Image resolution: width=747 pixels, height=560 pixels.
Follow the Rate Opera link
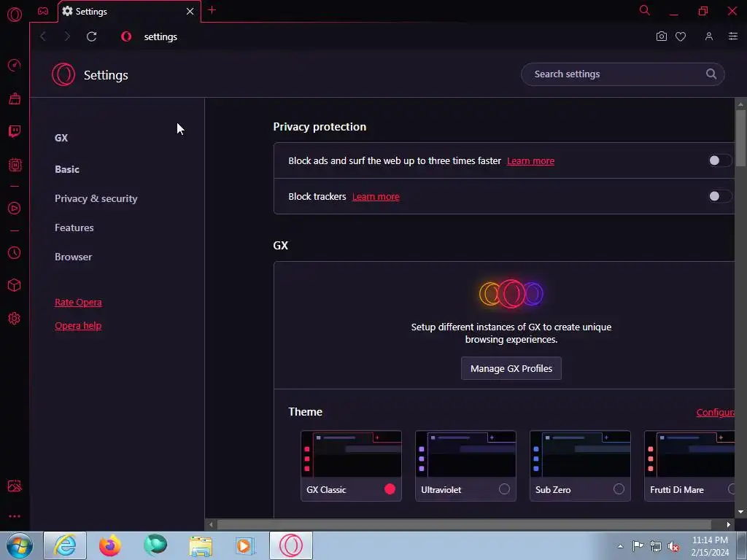point(78,303)
